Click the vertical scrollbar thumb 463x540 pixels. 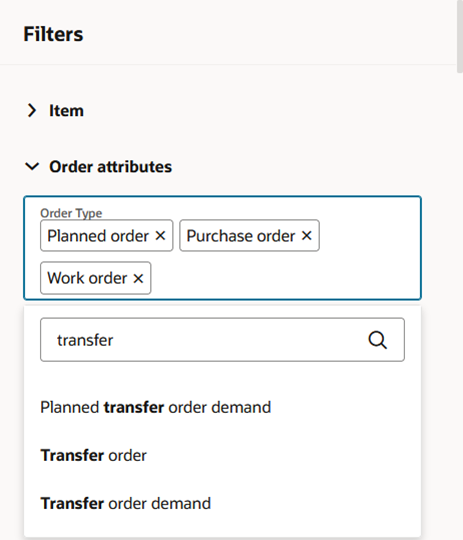pos(460,36)
